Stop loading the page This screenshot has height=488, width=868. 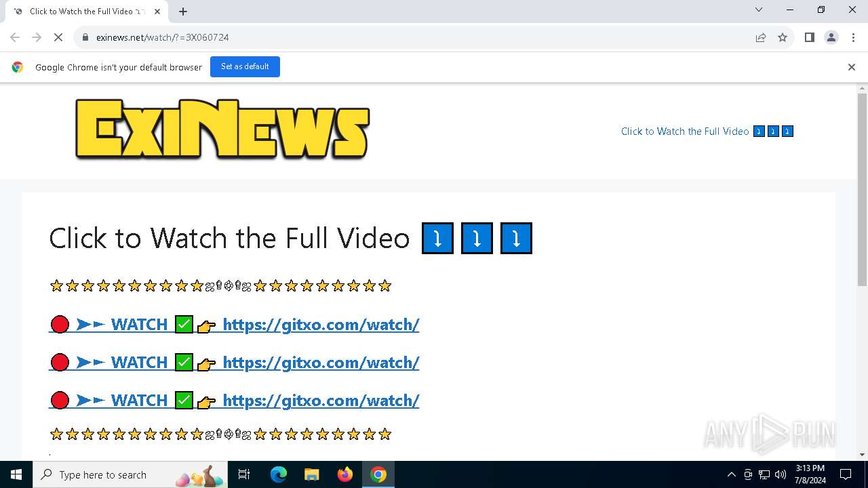tap(58, 37)
